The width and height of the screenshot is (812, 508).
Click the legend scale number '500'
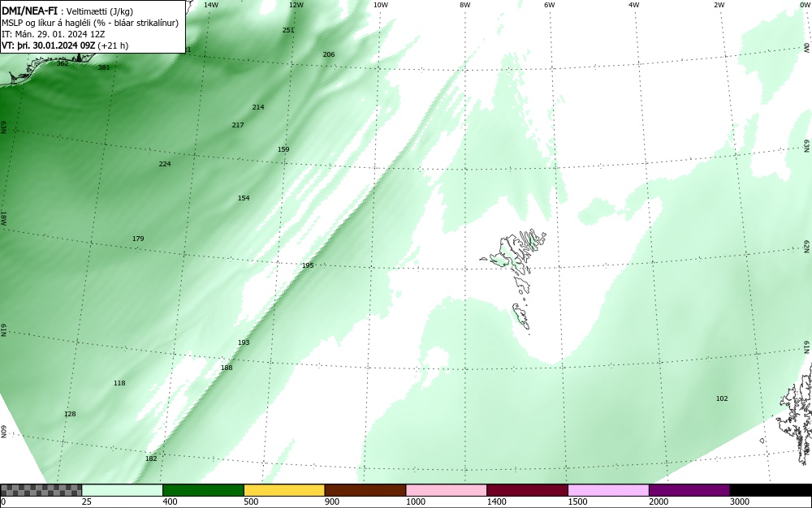(251, 502)
